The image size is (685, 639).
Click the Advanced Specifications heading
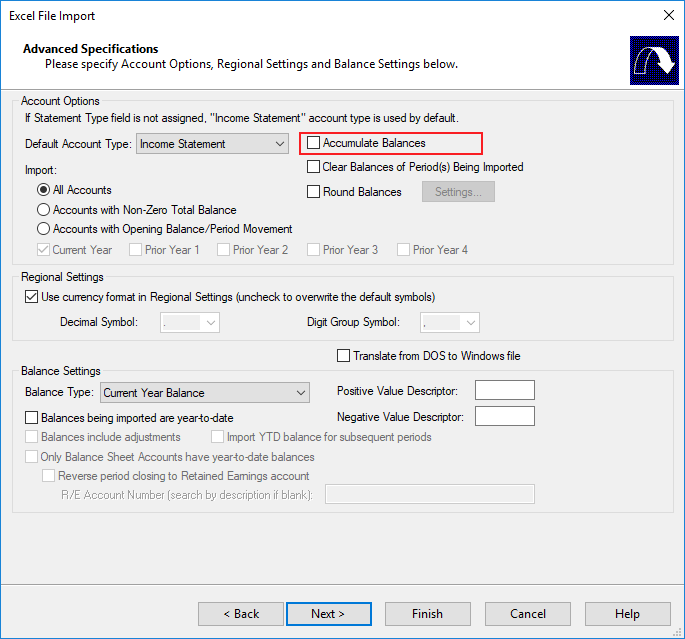[90, 48]
